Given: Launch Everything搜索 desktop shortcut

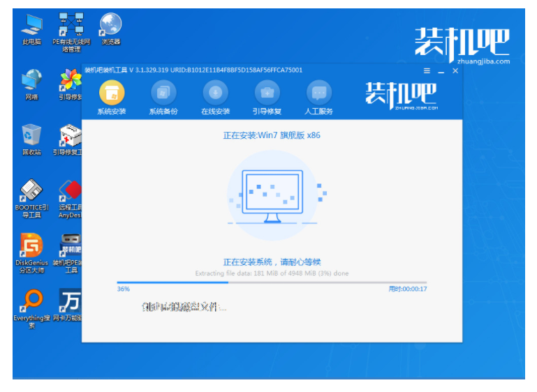Looking at the screenshot, I should click(x=31, y=302).
